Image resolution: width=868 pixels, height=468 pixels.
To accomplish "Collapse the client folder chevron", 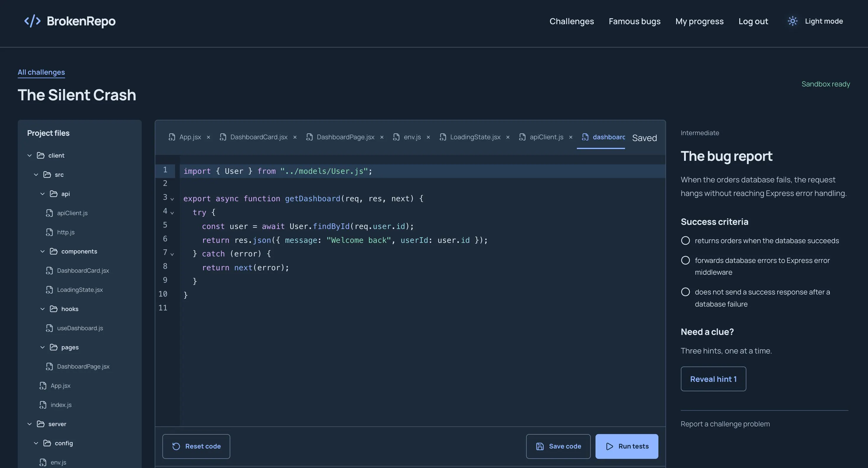I will [30, 155].
